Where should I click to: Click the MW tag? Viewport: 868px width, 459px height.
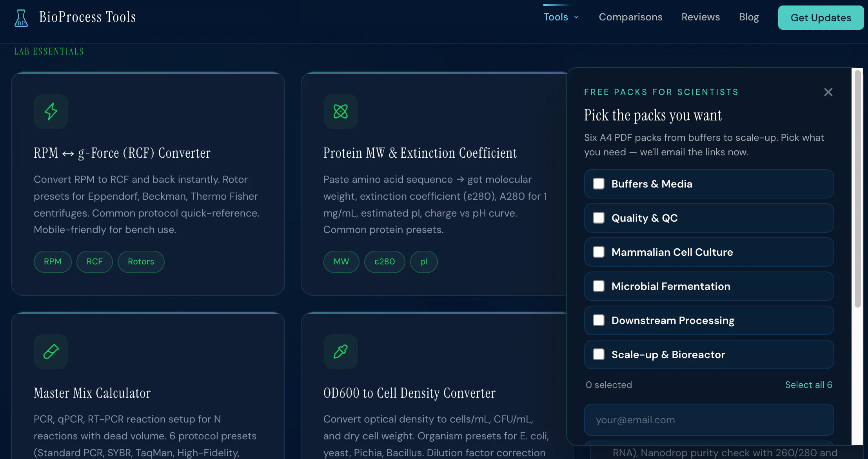[x=341, y=262]
